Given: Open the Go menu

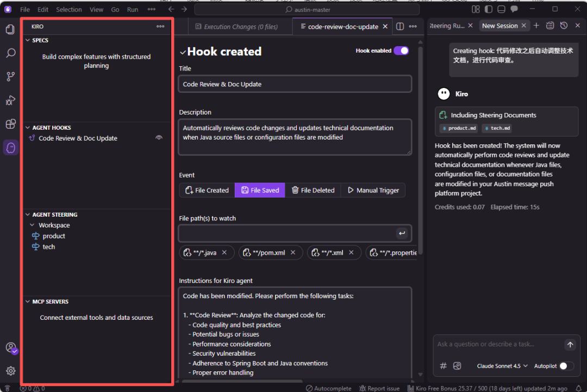Looking at the screenshot, I should (115, 9).
